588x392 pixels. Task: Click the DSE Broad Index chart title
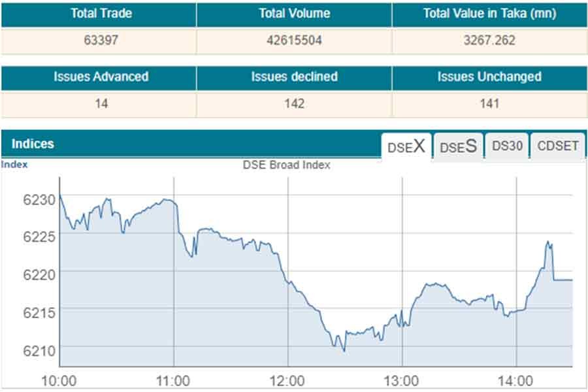(x=286, y=165)
